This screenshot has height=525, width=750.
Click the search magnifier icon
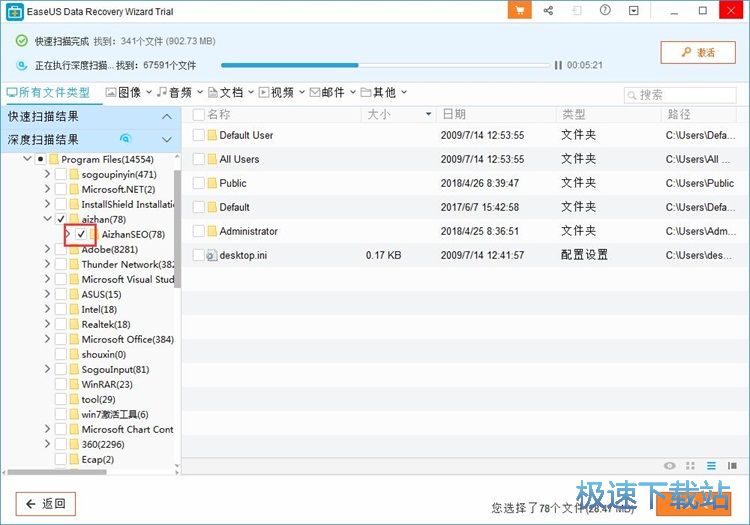632,95
